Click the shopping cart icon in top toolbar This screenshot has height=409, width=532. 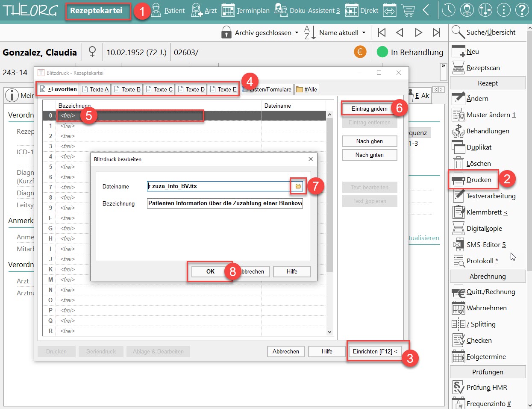(x=408, y=10)
